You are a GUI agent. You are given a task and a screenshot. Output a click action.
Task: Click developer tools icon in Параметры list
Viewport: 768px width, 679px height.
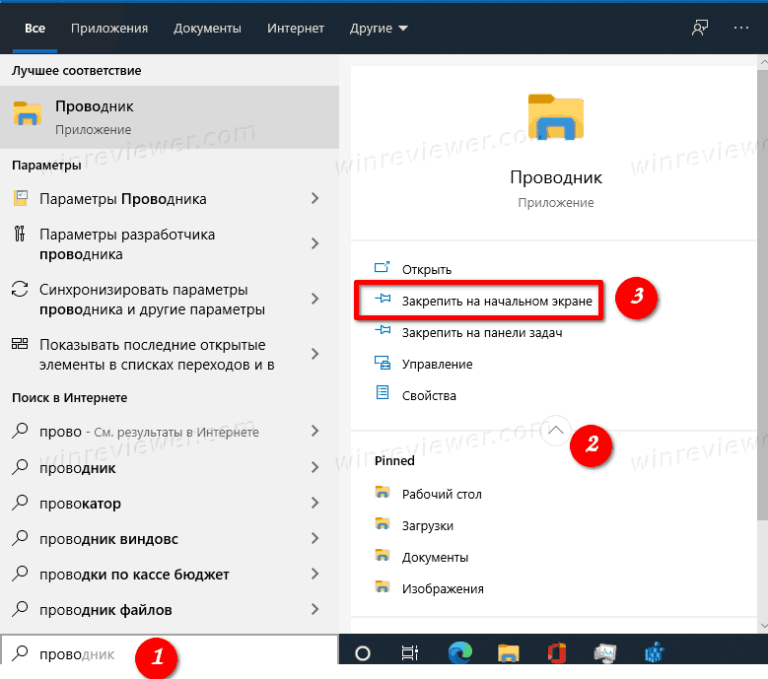pyautogui.click(x=20, y=234)
